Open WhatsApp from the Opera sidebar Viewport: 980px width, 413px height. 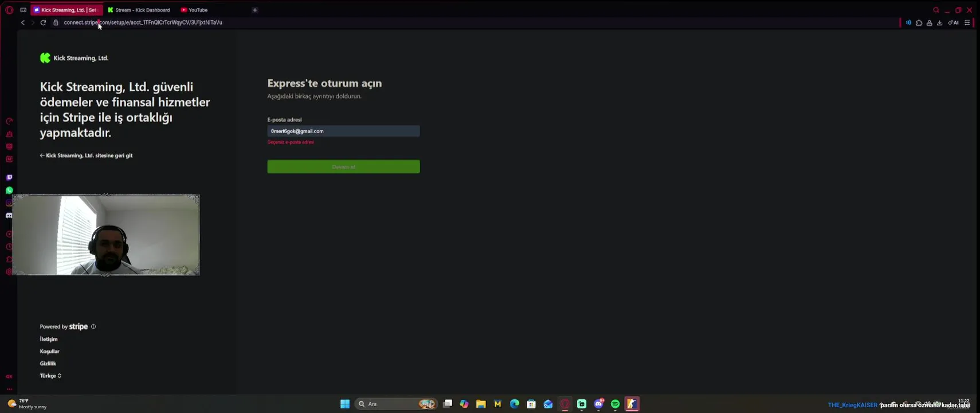pos(9,190)
